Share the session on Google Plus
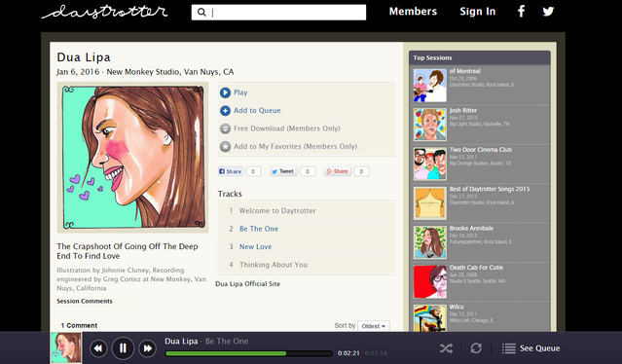This screenshot has width=622, height=364. 337,171
